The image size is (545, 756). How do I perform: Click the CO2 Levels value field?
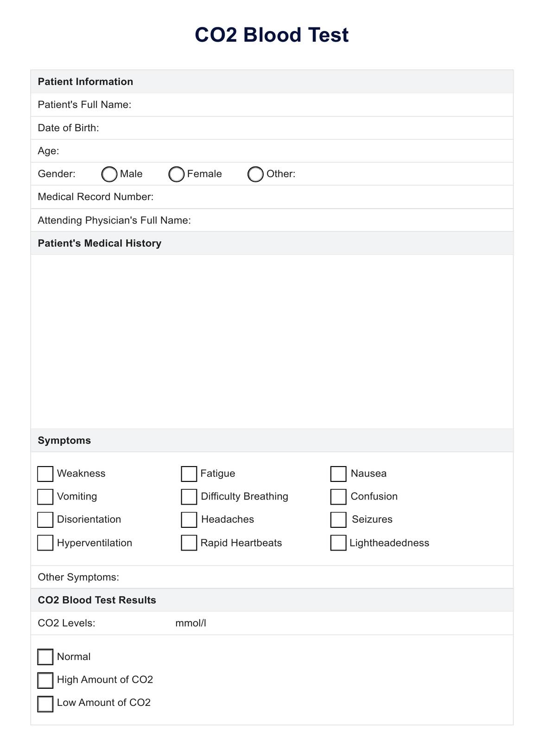click(134, 623)
